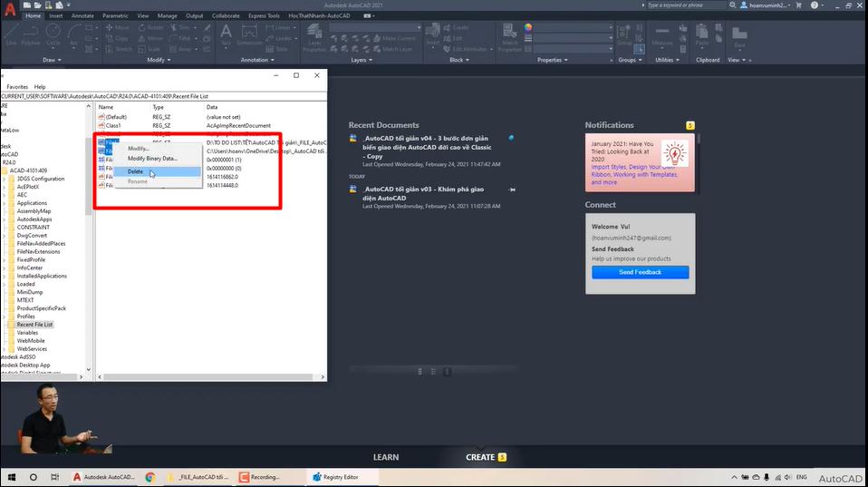Expand the 3DGS Configuration registry key

coord(4,179)
